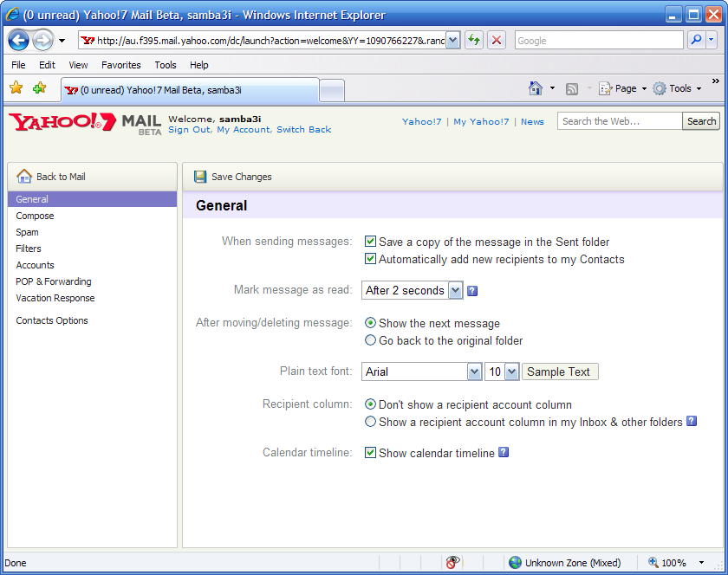Toggle Automatically add new recipients to Contacts
Image resolution: width=728 pixels, height=575 pixels.
click(x=371, y=259)
